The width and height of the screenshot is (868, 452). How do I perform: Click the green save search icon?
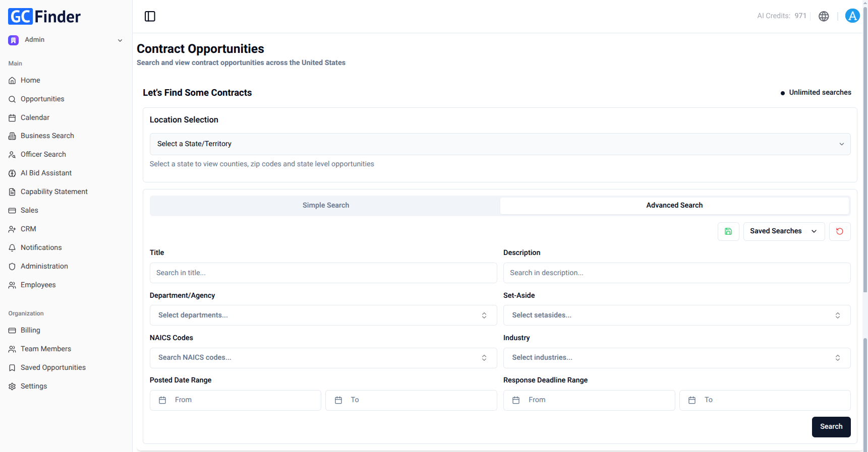(728, 231)
